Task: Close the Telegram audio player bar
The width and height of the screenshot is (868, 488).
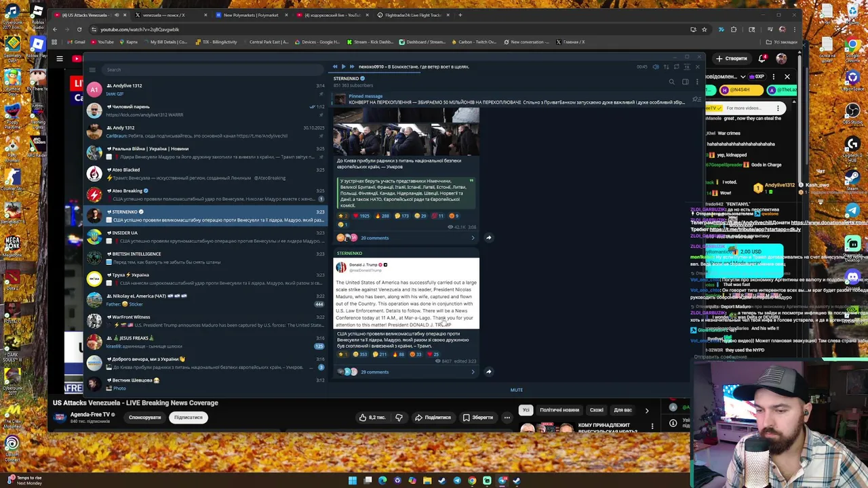Action: 697,66
